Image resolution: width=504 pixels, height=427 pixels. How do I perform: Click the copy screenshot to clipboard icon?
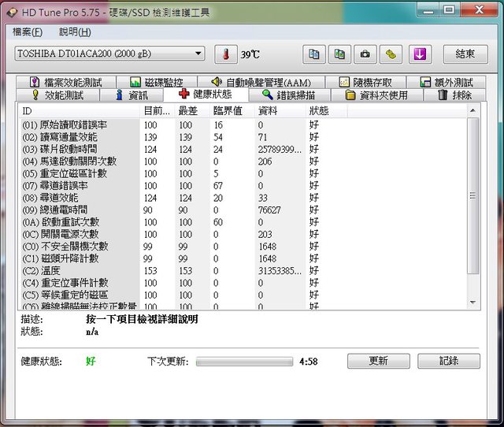click(x=339, y=54)
